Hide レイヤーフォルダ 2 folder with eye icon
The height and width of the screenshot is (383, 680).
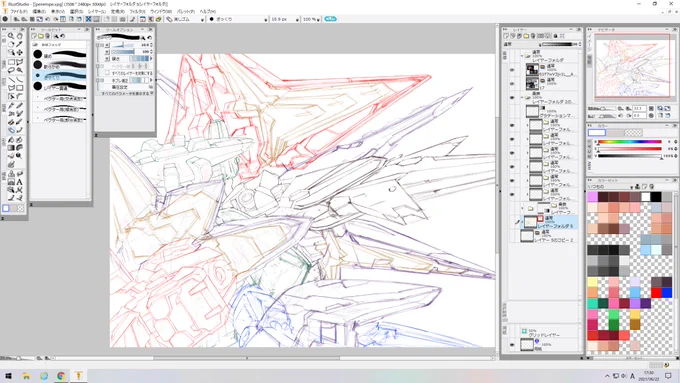click(512, 98)
